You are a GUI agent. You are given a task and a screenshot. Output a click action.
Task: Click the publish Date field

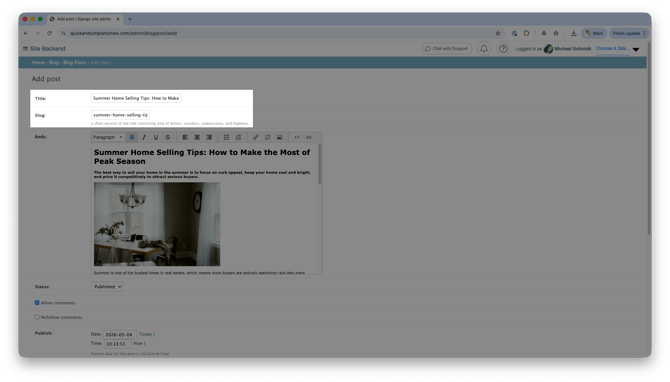pos(120,335)
